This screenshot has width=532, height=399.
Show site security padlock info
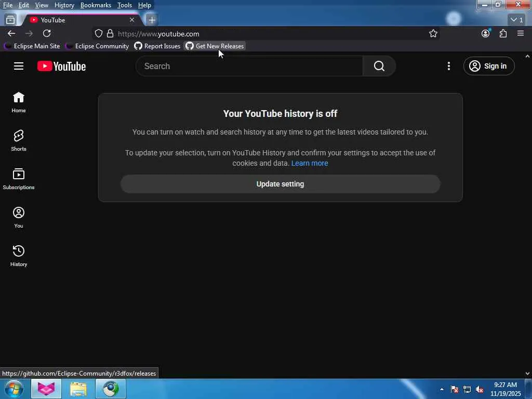coord(110,34)
